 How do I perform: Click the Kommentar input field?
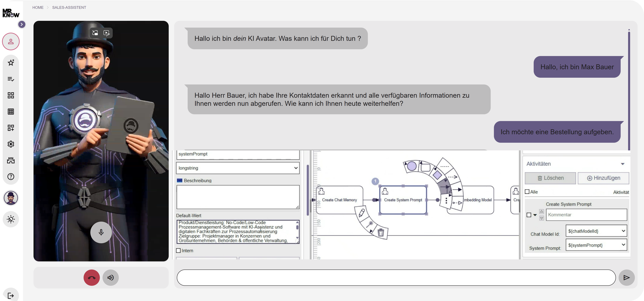(x=586, y=215)
